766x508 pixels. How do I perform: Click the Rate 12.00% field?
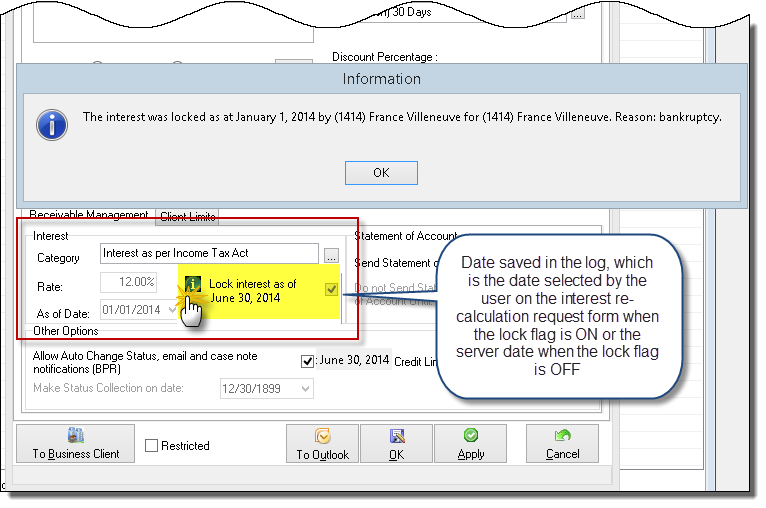128,282
